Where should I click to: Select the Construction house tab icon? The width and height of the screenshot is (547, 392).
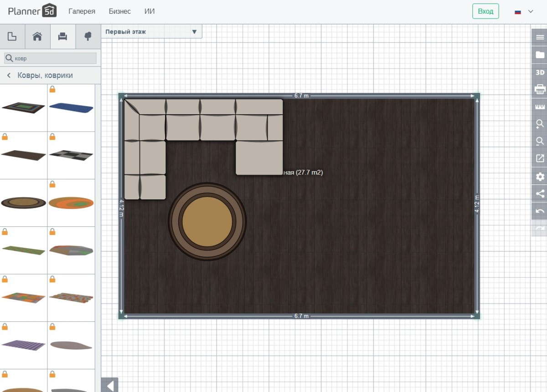37,36
